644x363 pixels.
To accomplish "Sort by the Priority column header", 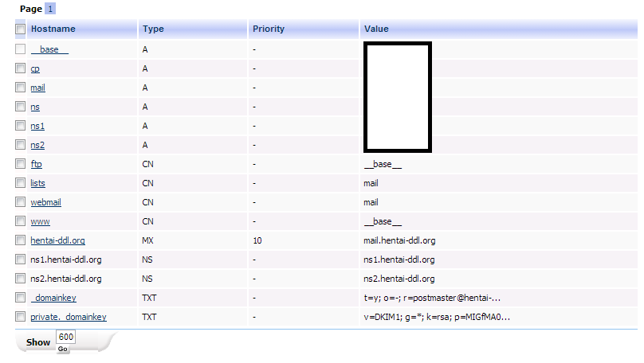I will 269,29.
